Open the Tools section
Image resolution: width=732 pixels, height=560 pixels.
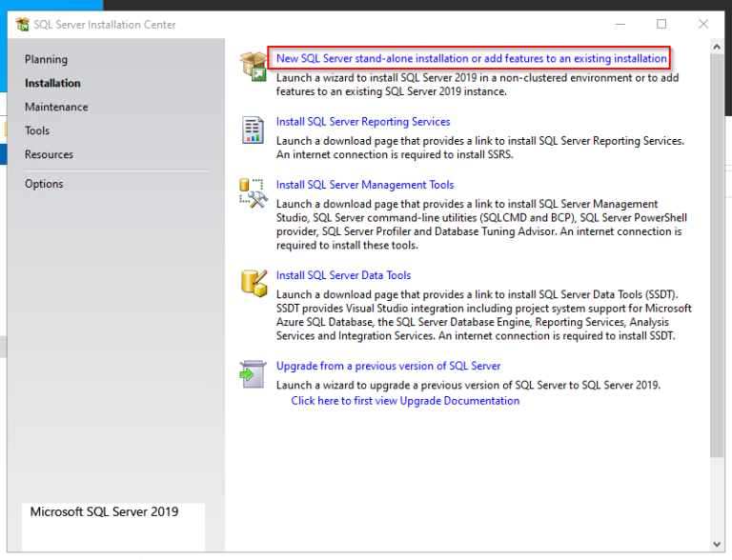37,130
